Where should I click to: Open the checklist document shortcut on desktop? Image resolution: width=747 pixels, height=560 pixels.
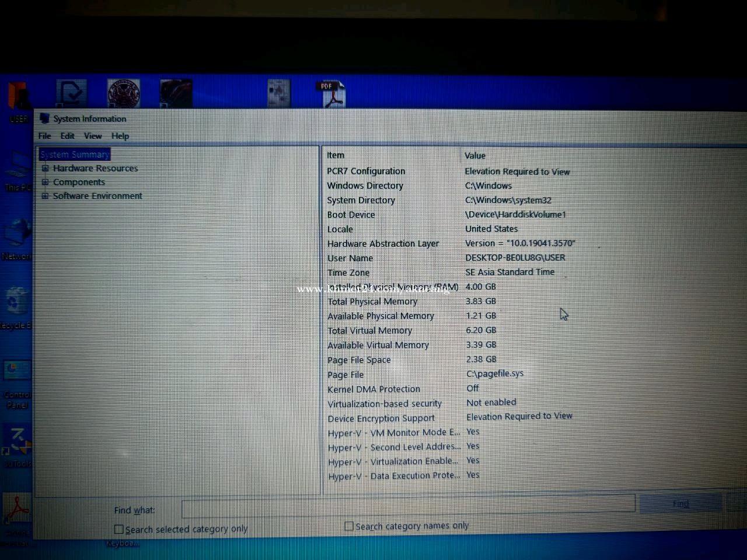tap(71, 93)
